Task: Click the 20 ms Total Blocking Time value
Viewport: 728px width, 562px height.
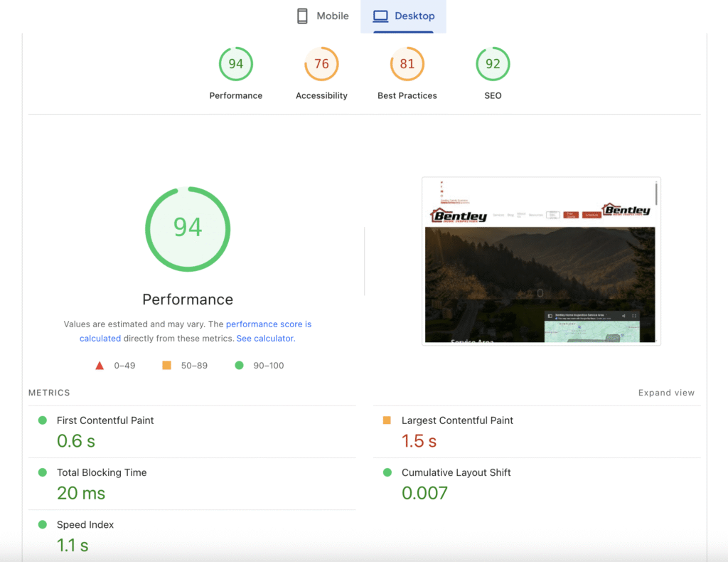Action: (81, 493)
